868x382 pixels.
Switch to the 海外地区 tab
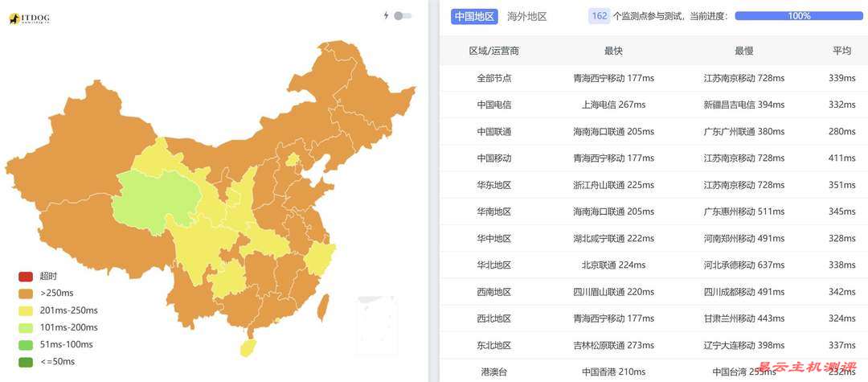pos(527,16)
